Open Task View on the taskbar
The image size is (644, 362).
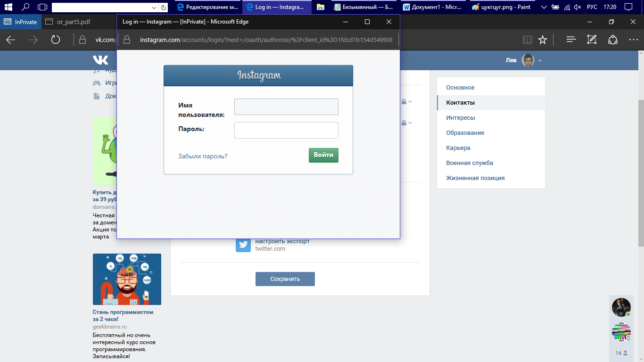coord(42,7)
